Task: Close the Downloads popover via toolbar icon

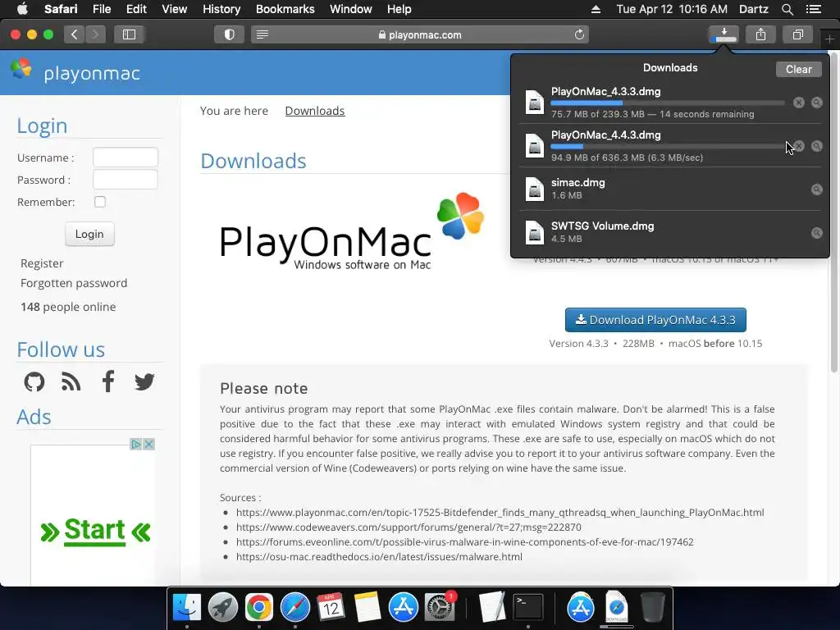Action: 724,34
